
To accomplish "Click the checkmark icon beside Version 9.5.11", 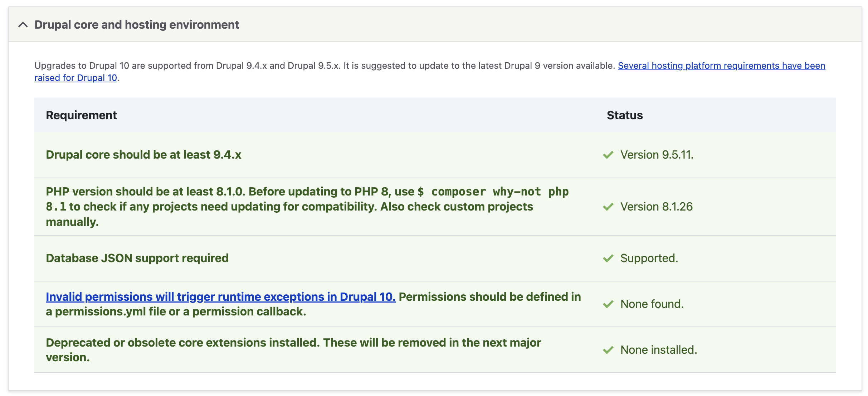I will pos(608,155).
